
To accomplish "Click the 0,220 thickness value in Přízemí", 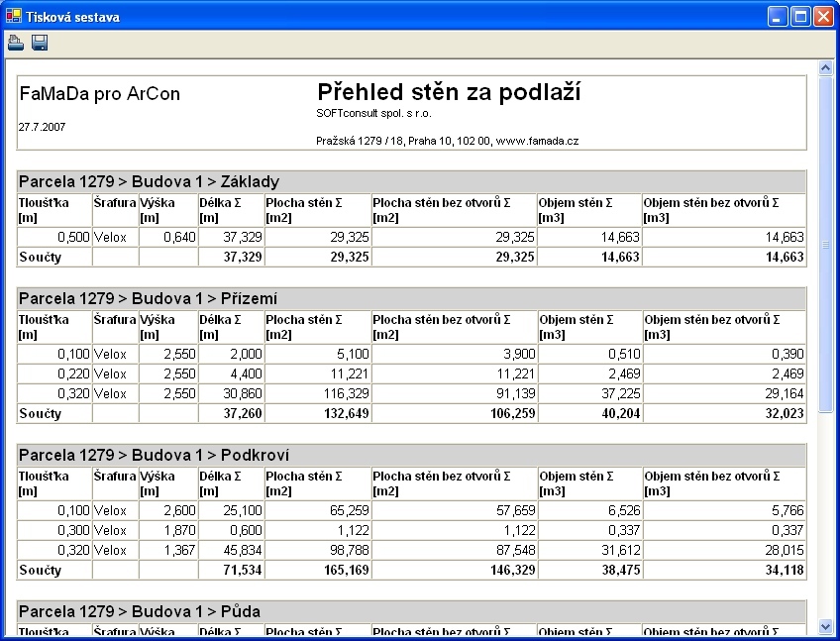I will (73, 374).
